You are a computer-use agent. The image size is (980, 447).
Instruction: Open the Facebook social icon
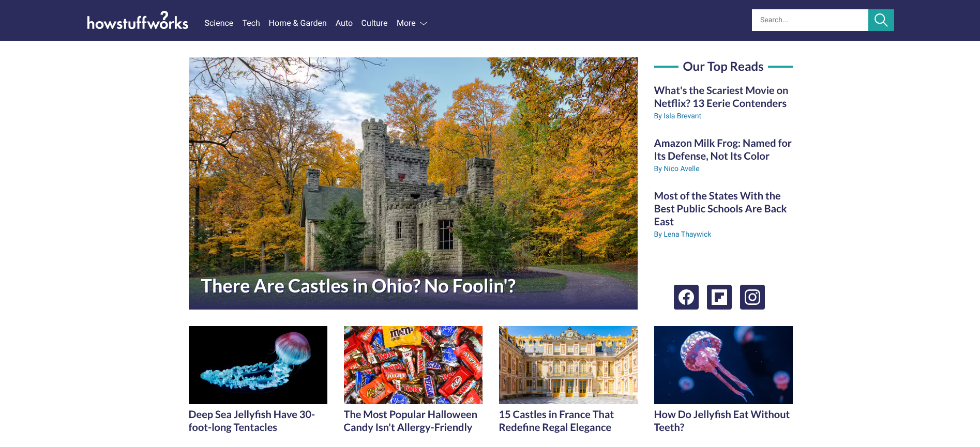pos(686,297)
